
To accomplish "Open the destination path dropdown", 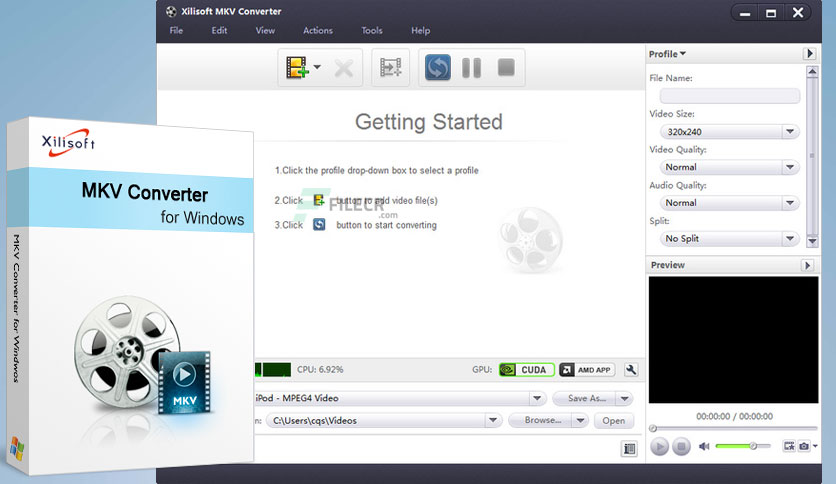I will 493,421.
